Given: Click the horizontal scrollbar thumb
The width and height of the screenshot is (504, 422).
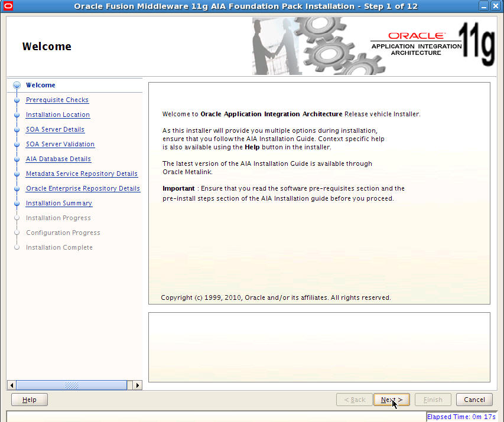Looking at the screenshot, I should pos(71,385).
